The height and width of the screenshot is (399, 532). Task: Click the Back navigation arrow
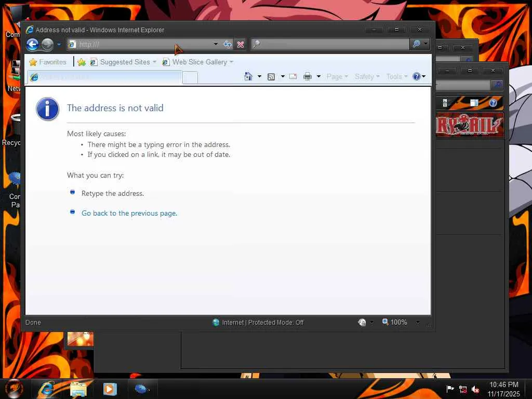(x=33, y=45)
